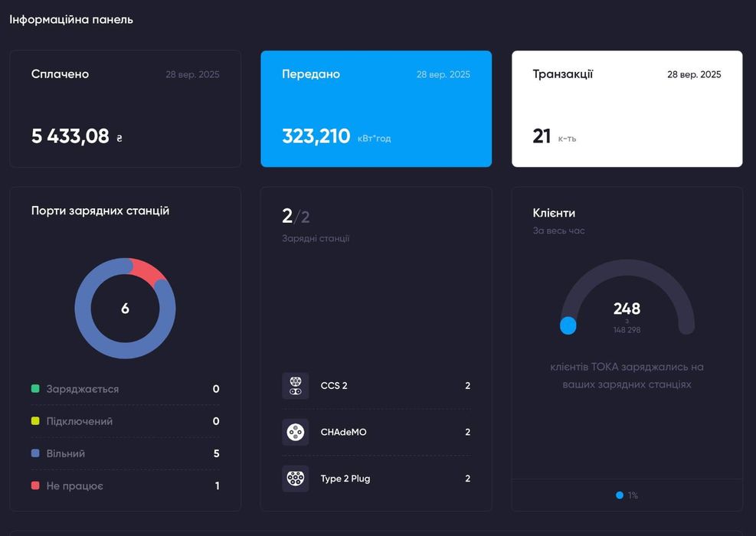Viewport: 756px width, 536px height.
Task: Click the Type 2 Plug connector icon
Action: [295, 479]
